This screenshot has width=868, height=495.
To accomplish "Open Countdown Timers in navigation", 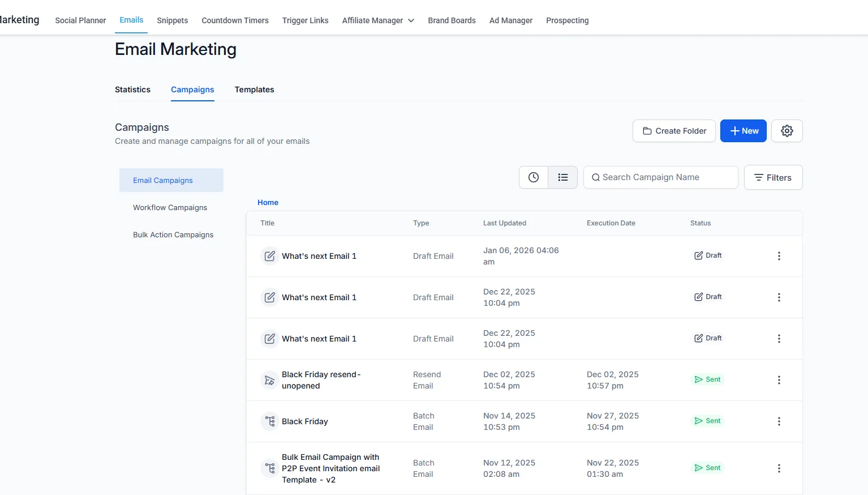I will pos(235,20).
